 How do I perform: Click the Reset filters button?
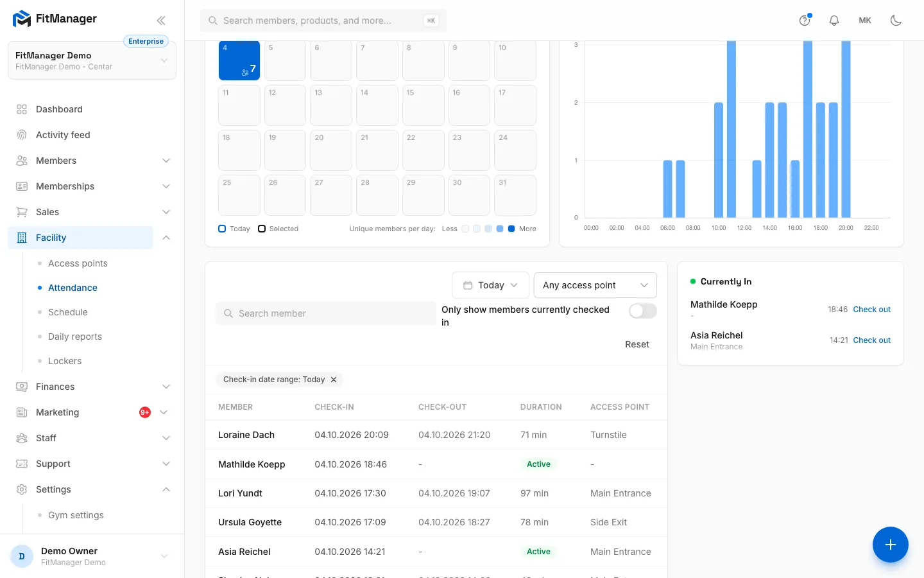tap(637, 344)
